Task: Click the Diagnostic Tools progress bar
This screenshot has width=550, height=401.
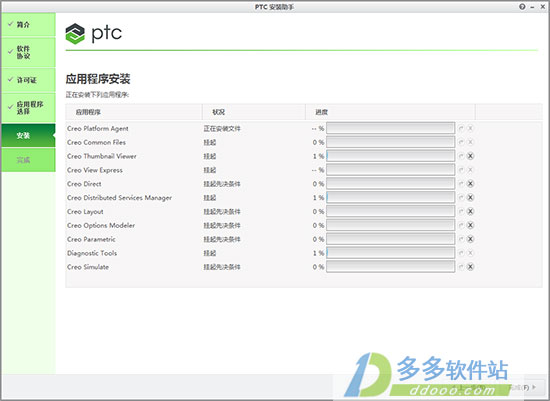Action: 390,253
